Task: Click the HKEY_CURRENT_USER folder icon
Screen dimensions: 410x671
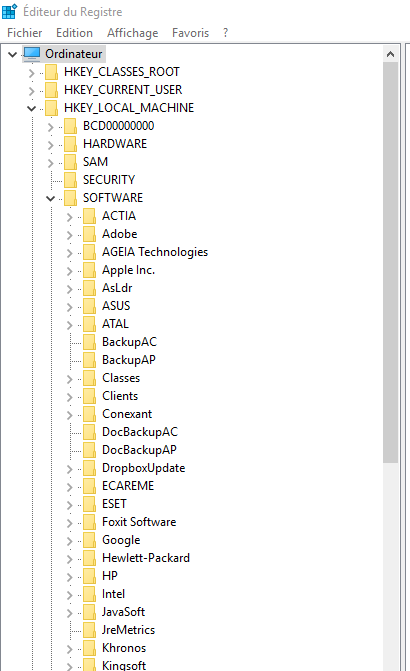Action: click(51, 90)
